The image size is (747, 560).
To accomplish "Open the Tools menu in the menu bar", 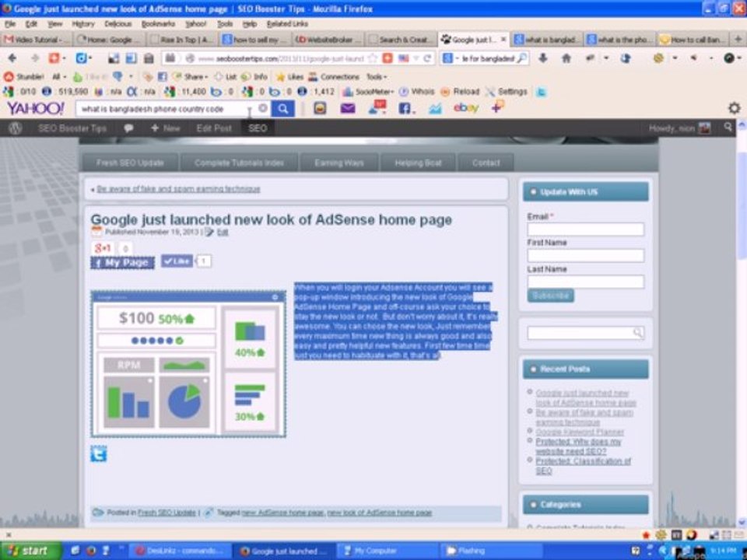I will [x=225, y=24].
